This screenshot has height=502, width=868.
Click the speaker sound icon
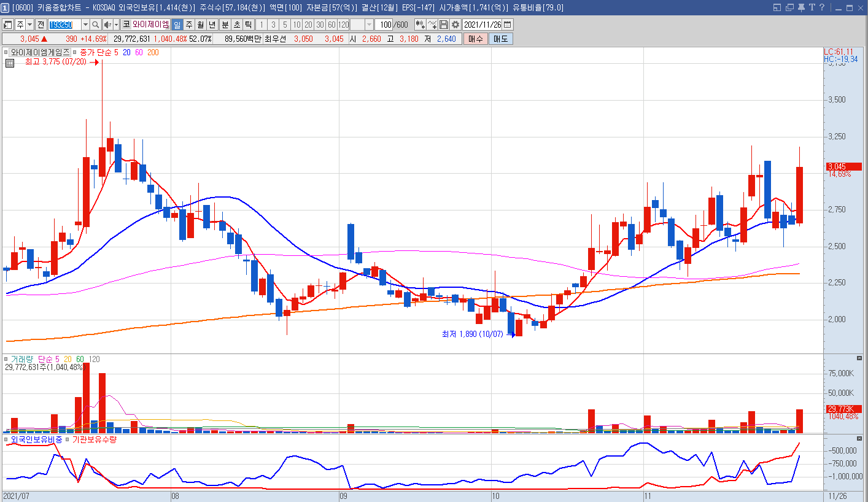107,25
